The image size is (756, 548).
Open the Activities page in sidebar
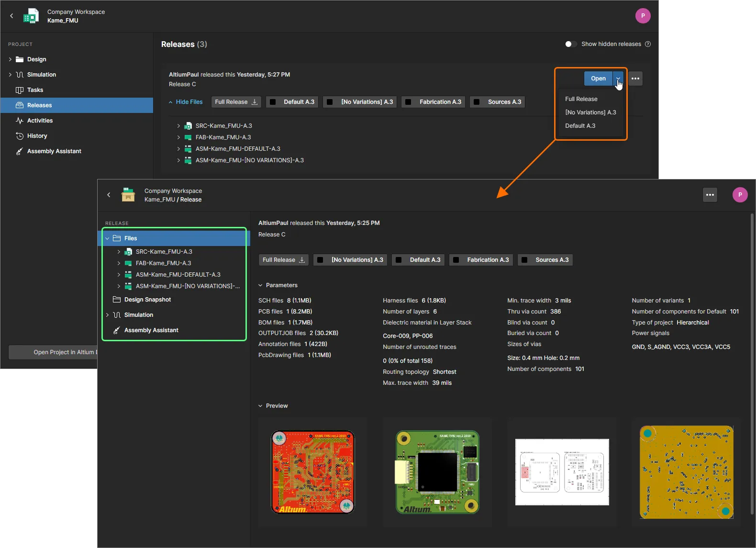(x=40, y=121)
